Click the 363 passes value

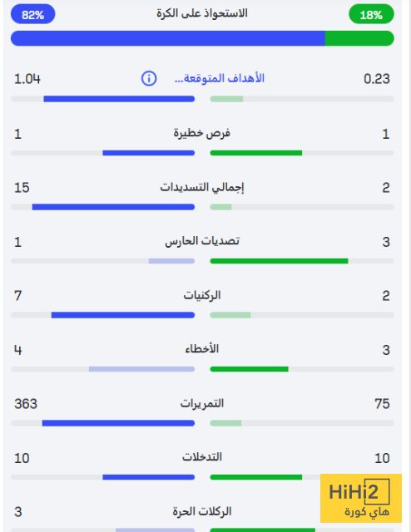point(26,404)
